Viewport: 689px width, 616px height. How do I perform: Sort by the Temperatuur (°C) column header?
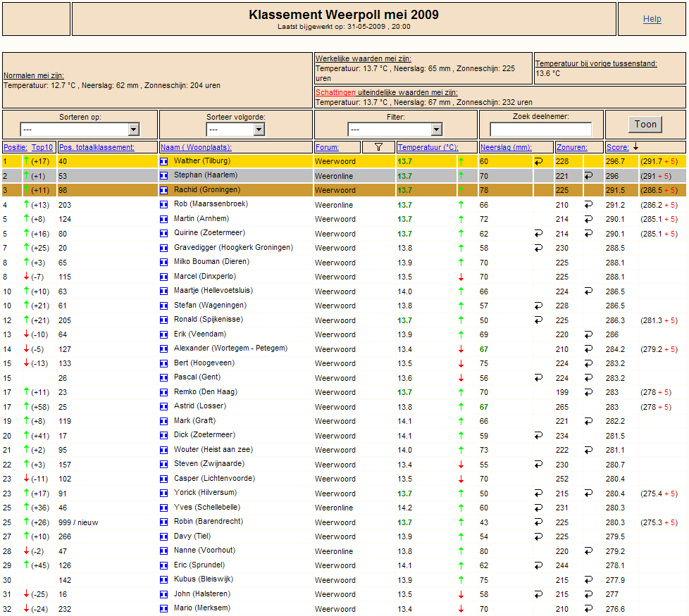(x=428, y=147)
